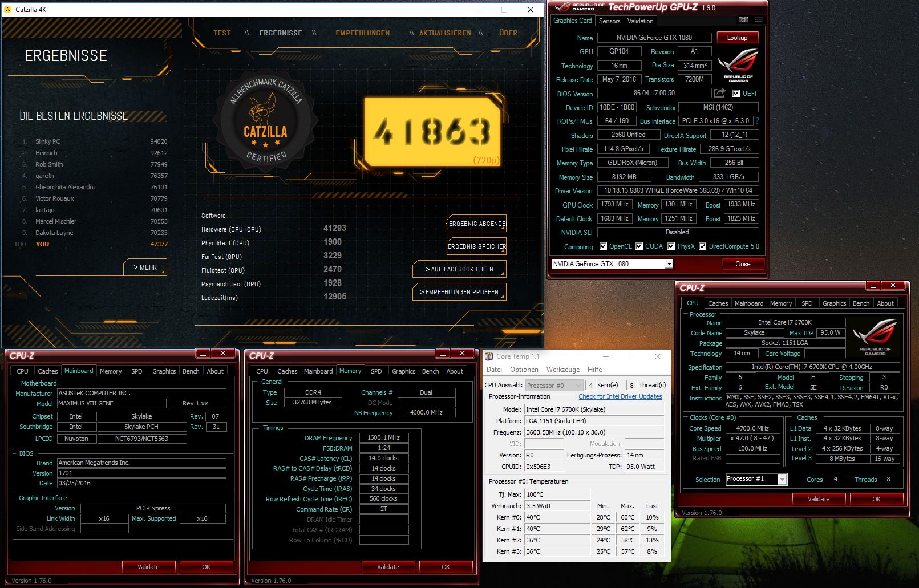Open the ÜBER tab in Catzilla
The width and height of the screenshot is (919, 588).
(x=508, y=33)
